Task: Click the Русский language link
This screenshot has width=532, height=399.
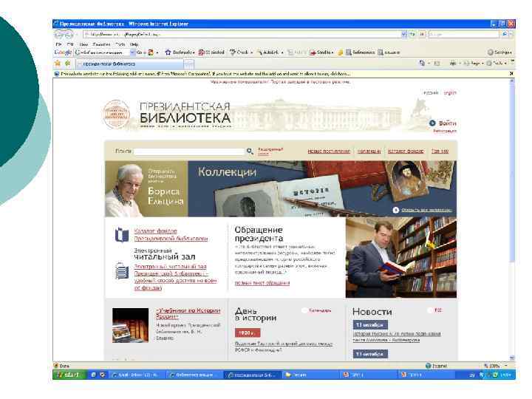Action: (431, 92)
